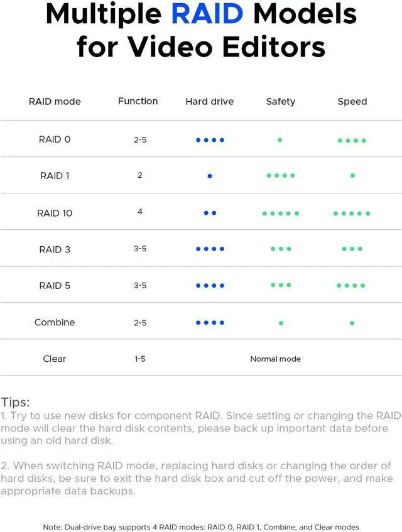Click the Speed column header
Screen dimensions: 402x532
pyautogui.click(x=352, y=102)
